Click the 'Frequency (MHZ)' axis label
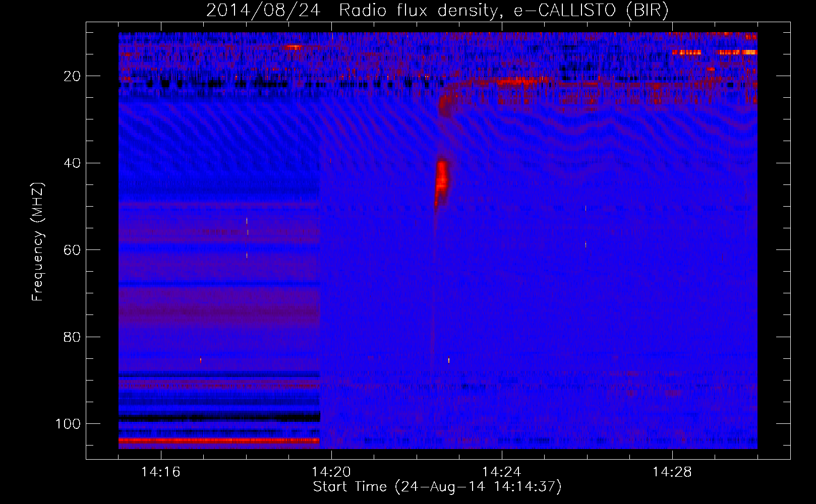 pos(38,242)
